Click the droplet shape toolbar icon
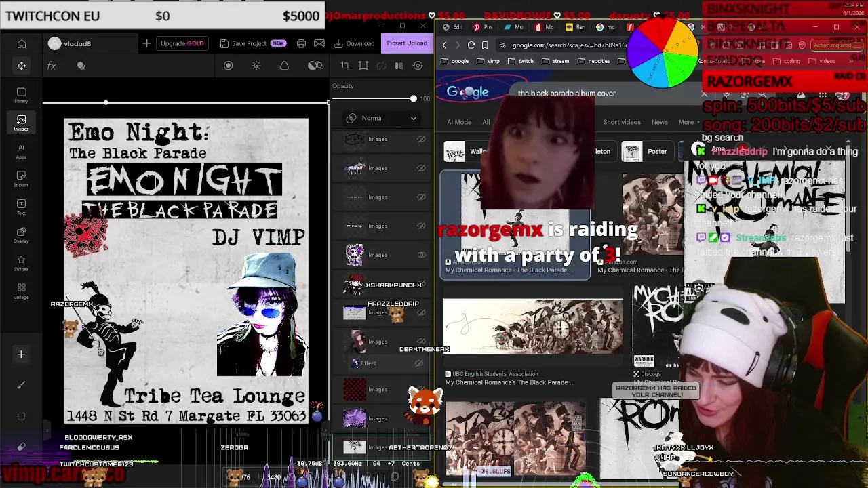Viewport: 868px width, 488px height. 284,66
